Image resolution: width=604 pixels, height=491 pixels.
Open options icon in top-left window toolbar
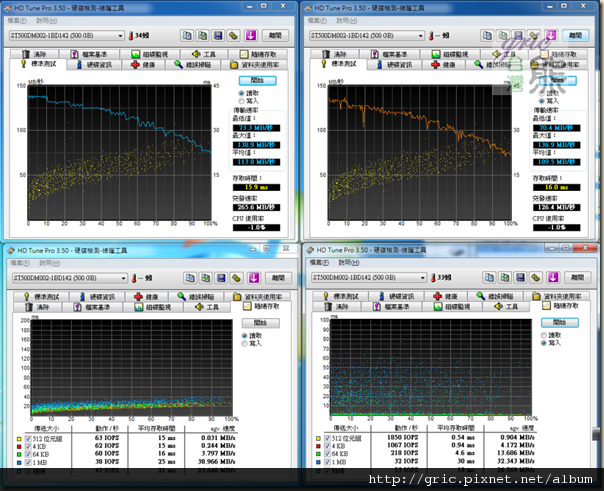233,35
